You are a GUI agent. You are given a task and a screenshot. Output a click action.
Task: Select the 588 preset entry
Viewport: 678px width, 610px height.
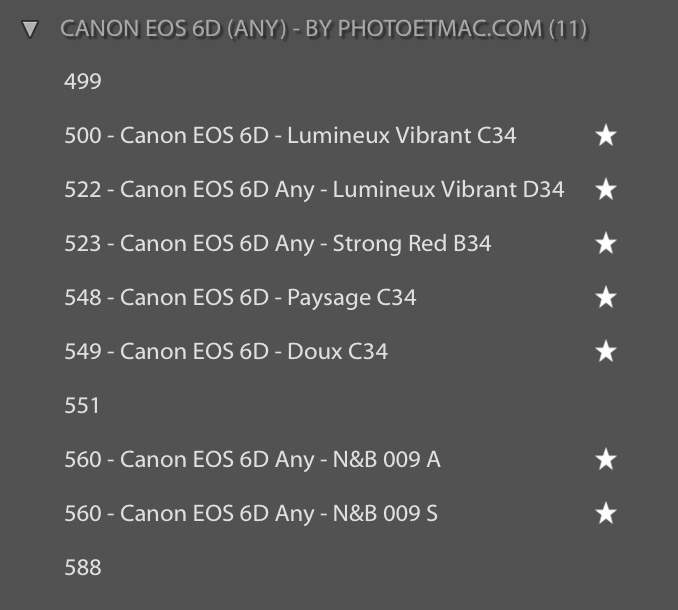coord(83,568)
